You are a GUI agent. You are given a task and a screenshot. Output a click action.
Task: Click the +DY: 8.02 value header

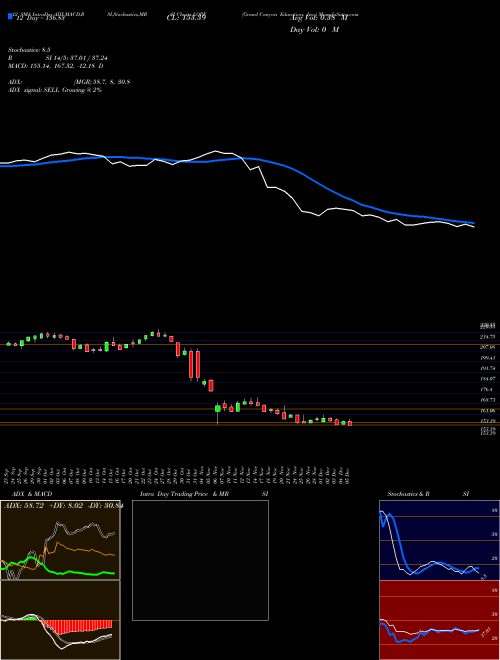coord(68,506)
